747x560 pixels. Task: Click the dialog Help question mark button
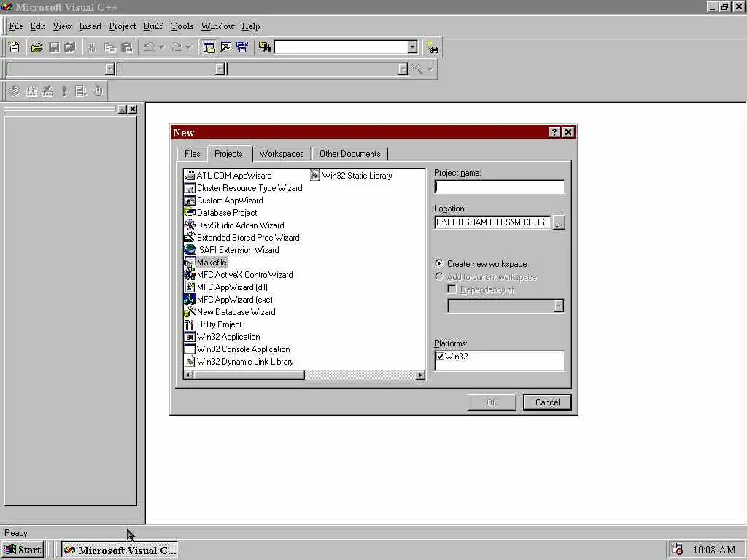tap(554, 133)
